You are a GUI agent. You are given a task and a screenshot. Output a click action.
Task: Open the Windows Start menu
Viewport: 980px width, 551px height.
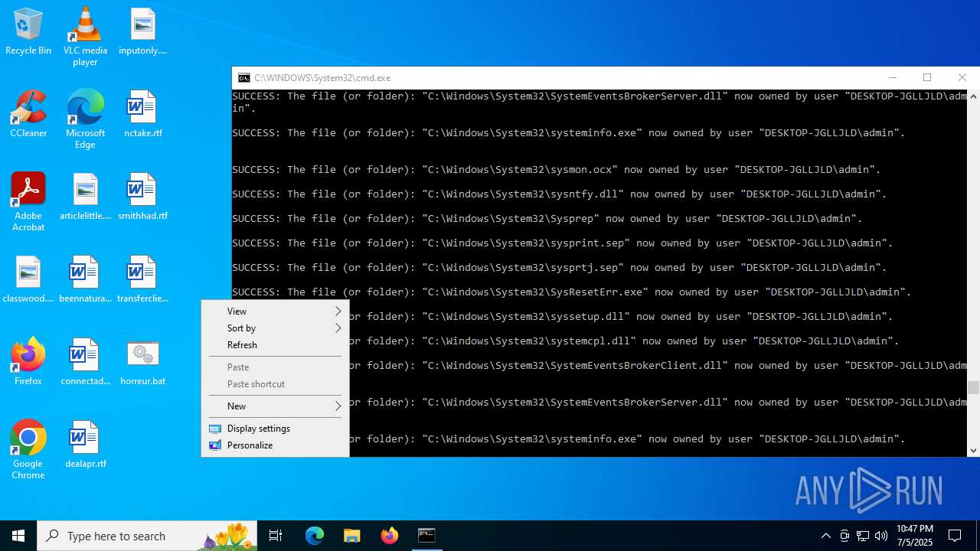point(18,536)
